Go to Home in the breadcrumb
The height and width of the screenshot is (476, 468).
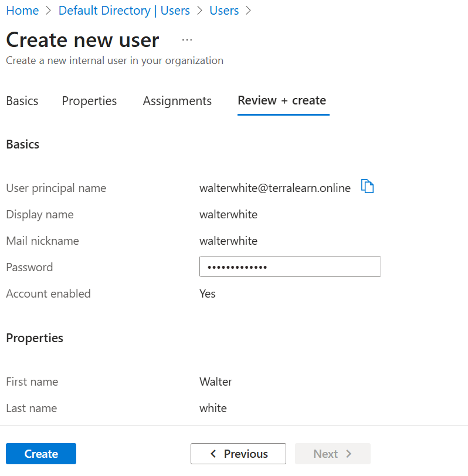click(x=22, y=11)
